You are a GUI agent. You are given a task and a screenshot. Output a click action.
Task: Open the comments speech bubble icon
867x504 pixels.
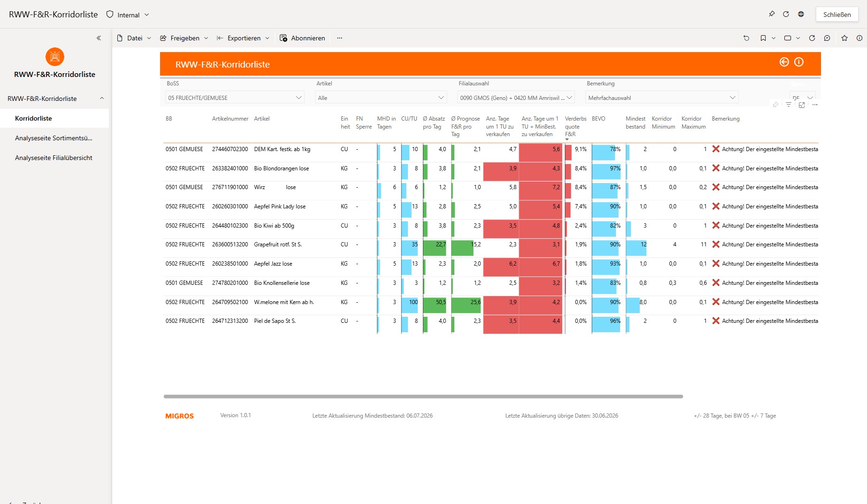tap(827, 38)
